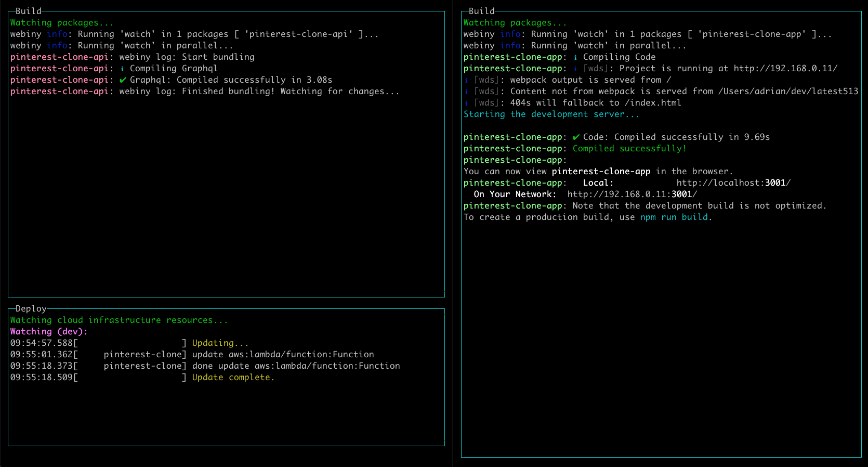
Task: Open the http://localhost:3001/ URL
Action: tap(733, 183)
